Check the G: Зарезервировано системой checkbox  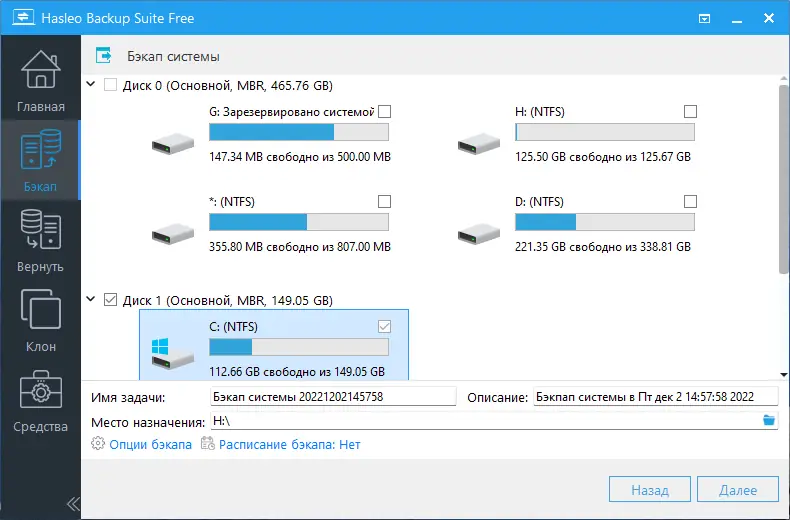[384, 111]
